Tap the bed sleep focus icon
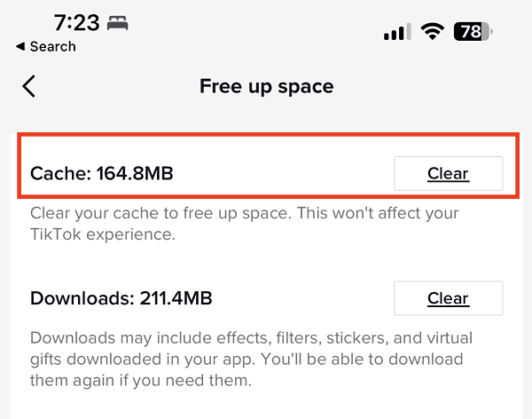Screen dimensions: 532x419 pos(117,24)
